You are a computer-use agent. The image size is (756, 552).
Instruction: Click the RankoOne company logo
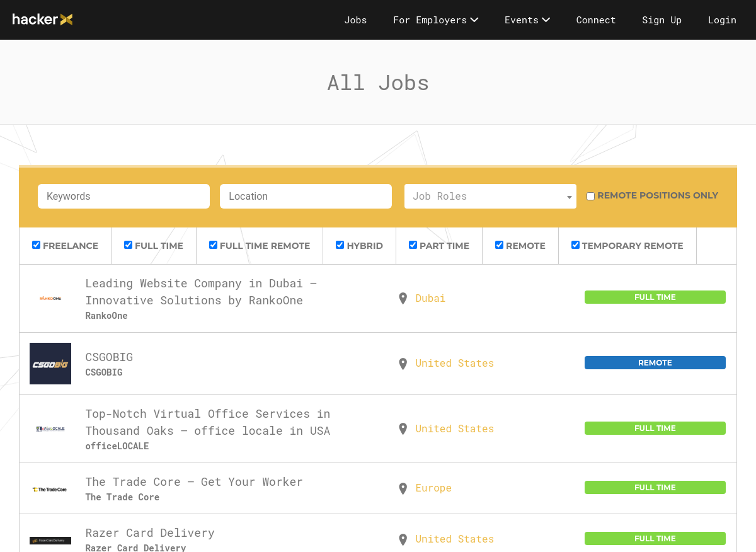tap(50, 298)
